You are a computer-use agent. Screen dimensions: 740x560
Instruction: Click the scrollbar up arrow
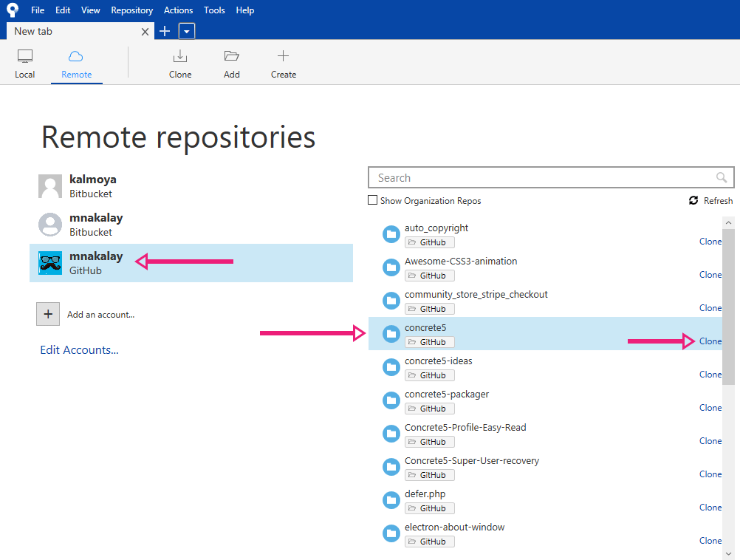click(728, 222)
